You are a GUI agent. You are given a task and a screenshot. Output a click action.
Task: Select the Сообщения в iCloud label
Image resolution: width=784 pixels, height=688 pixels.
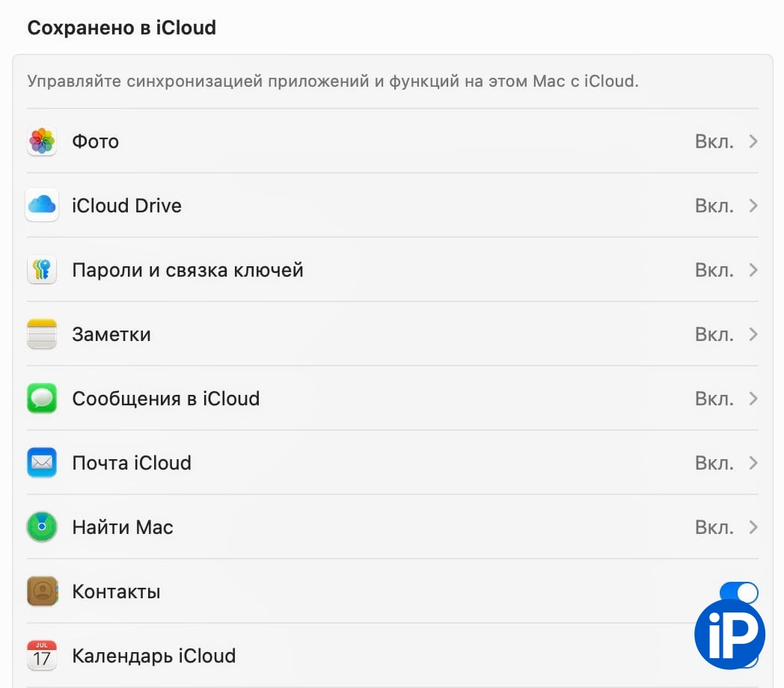tap(165, 399)
